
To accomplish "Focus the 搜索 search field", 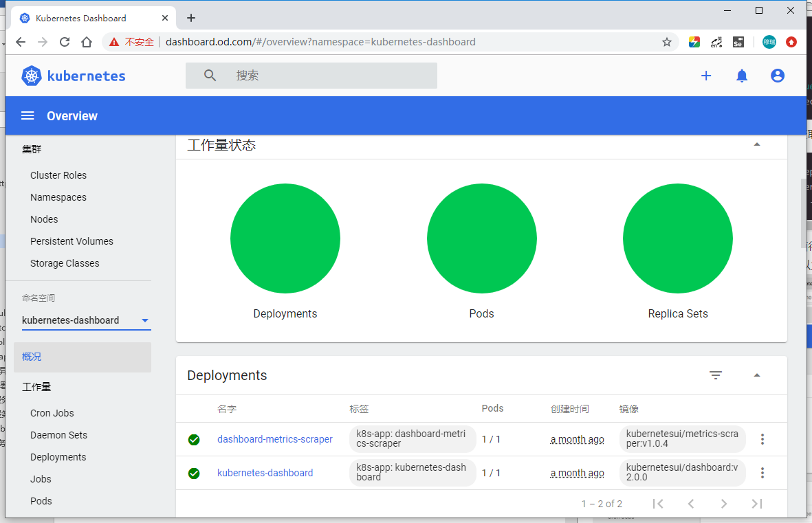I will click(x=311, y=76).
